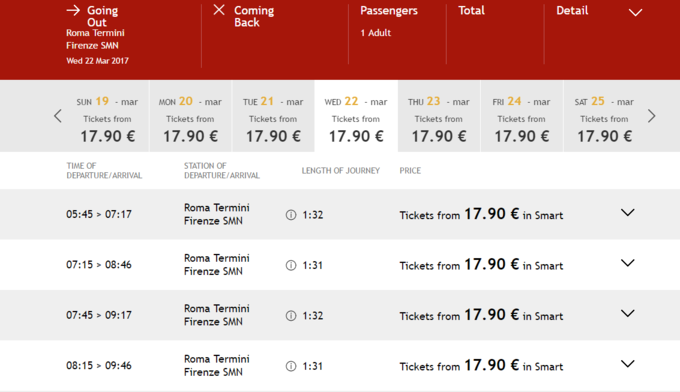
Task: Select the SUN 19 mar date tab
Action: [108, 116]
